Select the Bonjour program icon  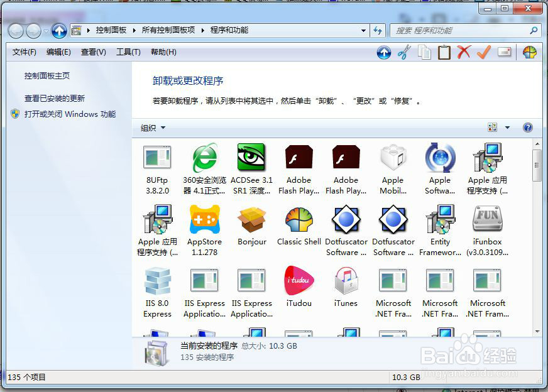[251, 219]
